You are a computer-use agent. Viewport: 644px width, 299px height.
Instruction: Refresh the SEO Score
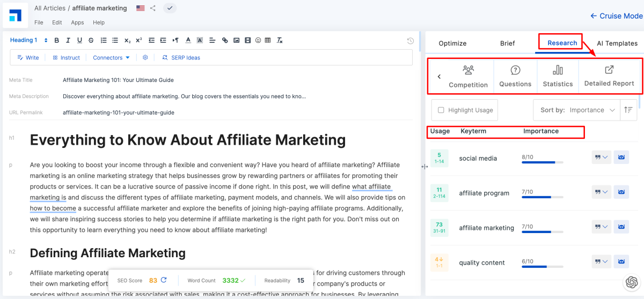point(164,280)
